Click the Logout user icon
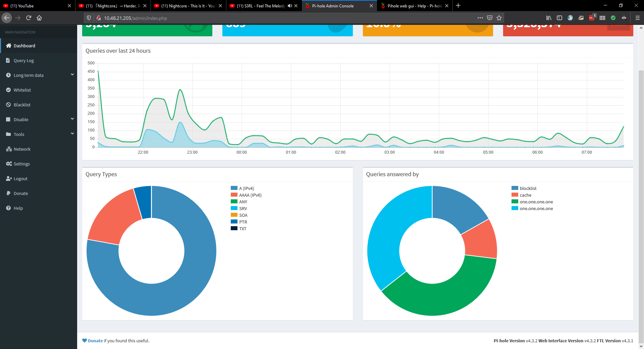This screenshot has width=644, height=349. tap(9, 179)
